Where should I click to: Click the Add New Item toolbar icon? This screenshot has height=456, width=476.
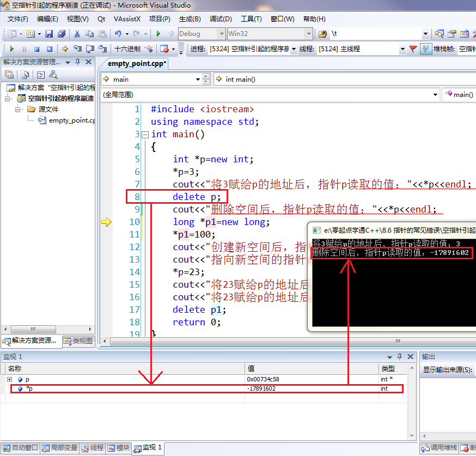30,34
